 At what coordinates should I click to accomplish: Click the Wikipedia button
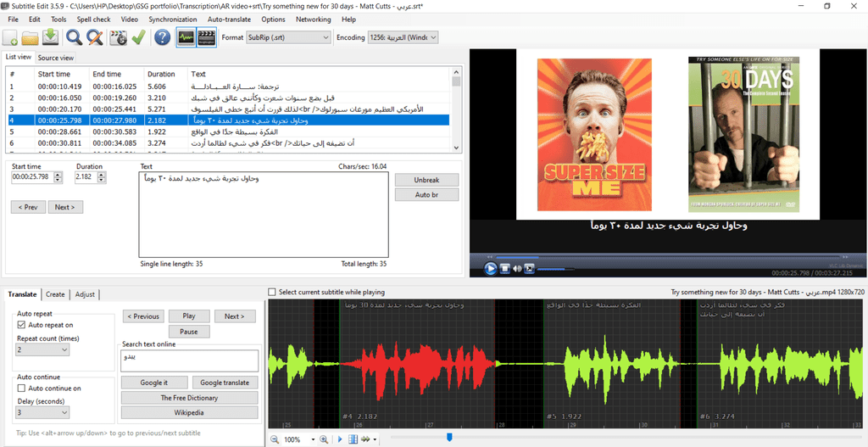(189, 413)
